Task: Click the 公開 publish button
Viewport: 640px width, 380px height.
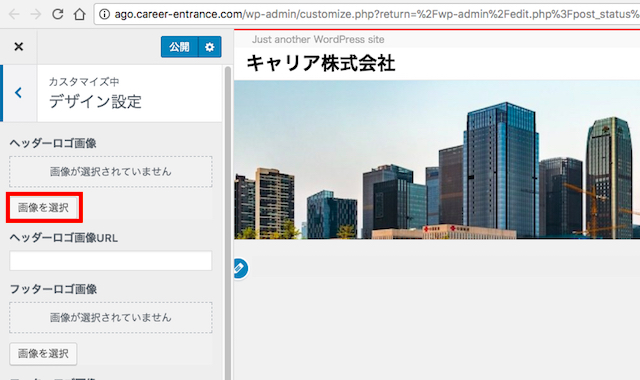Action: (179, 47)
